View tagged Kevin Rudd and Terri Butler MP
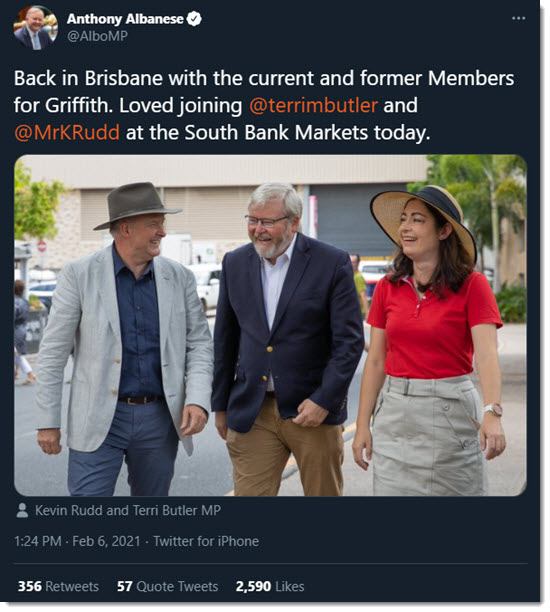The image size is (550, 612). (x=128, y=510)
